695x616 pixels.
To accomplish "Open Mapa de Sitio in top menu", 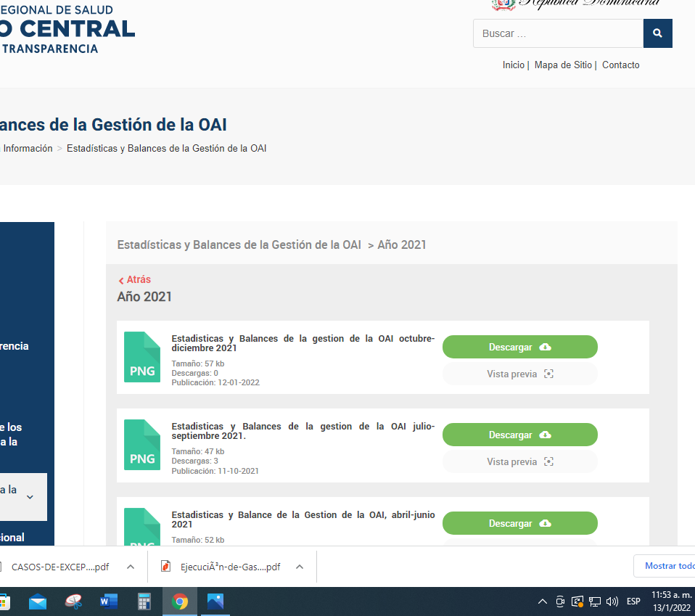I will coord(563,65).
